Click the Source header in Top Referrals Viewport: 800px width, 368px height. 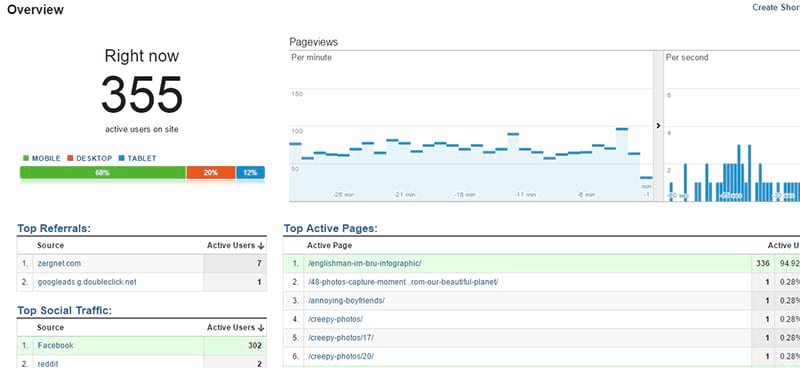tap(51, 246)
